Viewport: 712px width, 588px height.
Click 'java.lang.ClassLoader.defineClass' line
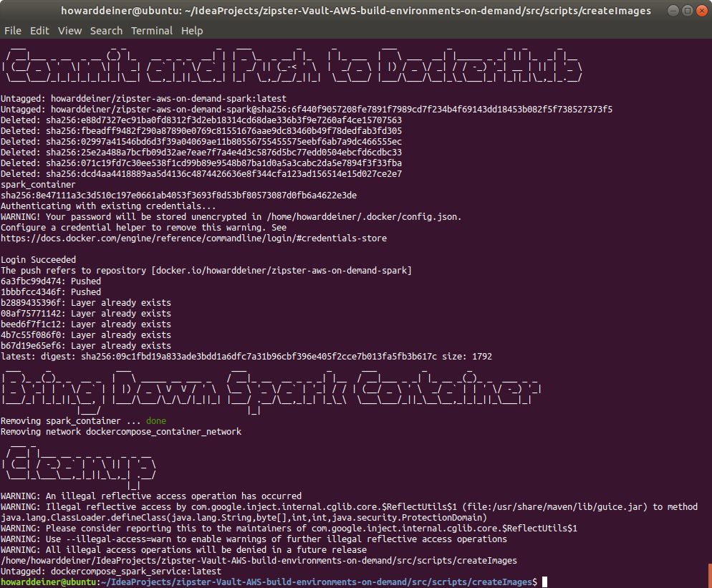[244, 518]
